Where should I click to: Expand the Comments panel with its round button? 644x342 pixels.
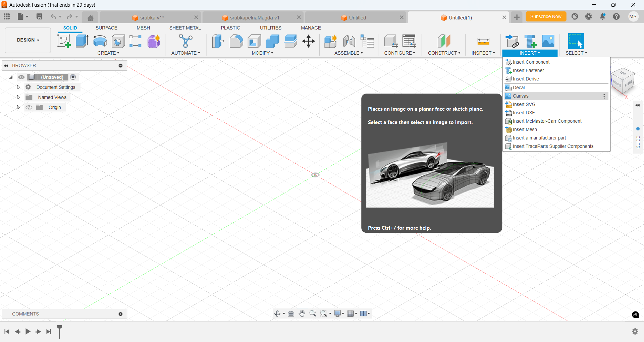pyautogui.click(x=121, y=314)
